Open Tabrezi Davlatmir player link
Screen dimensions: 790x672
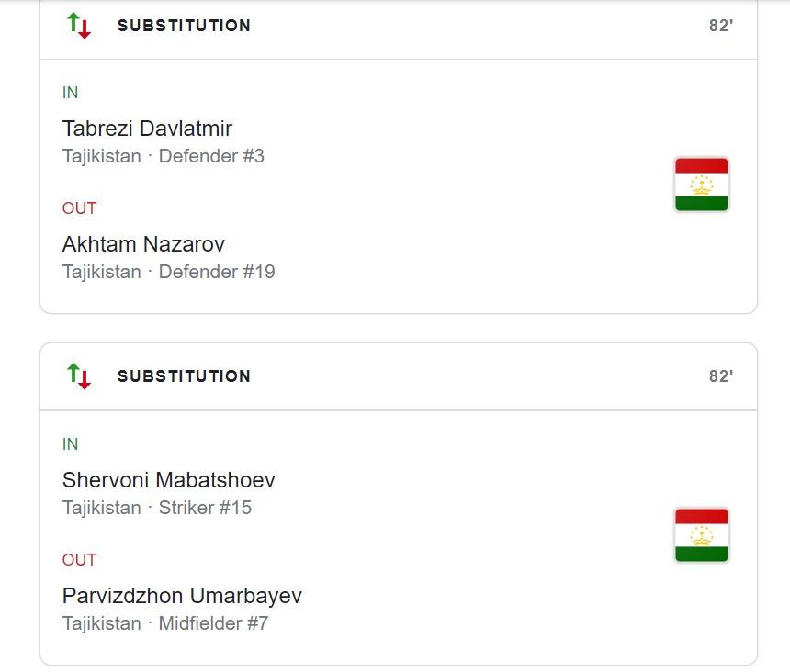[x=147, y=129]
